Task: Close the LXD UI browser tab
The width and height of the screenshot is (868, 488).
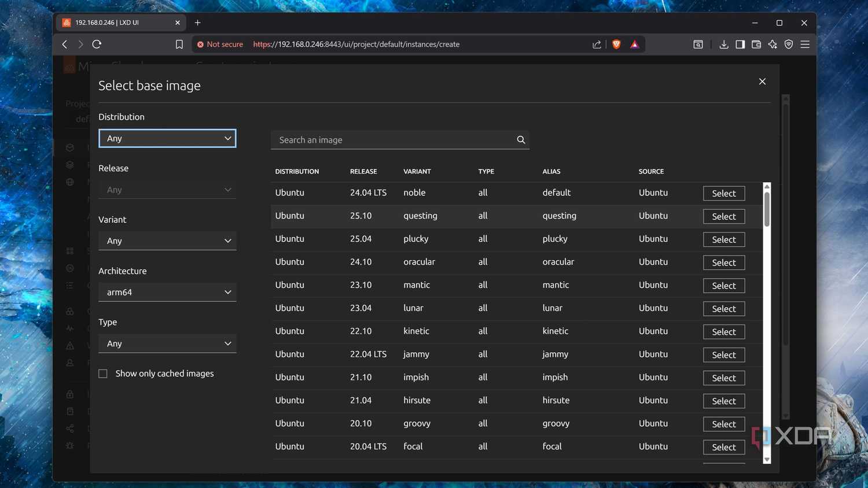Action: [x=178, y=23]
